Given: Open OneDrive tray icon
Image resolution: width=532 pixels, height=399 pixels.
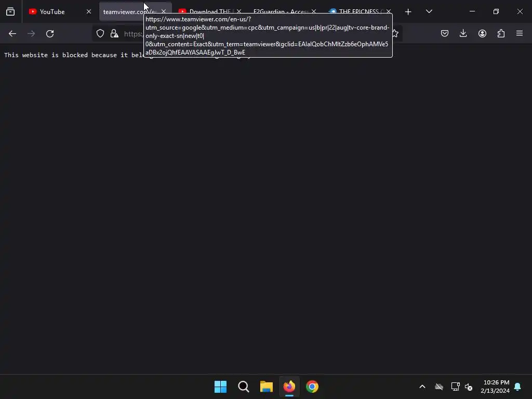Looking at the screenshot, I should tap(439, 387).
